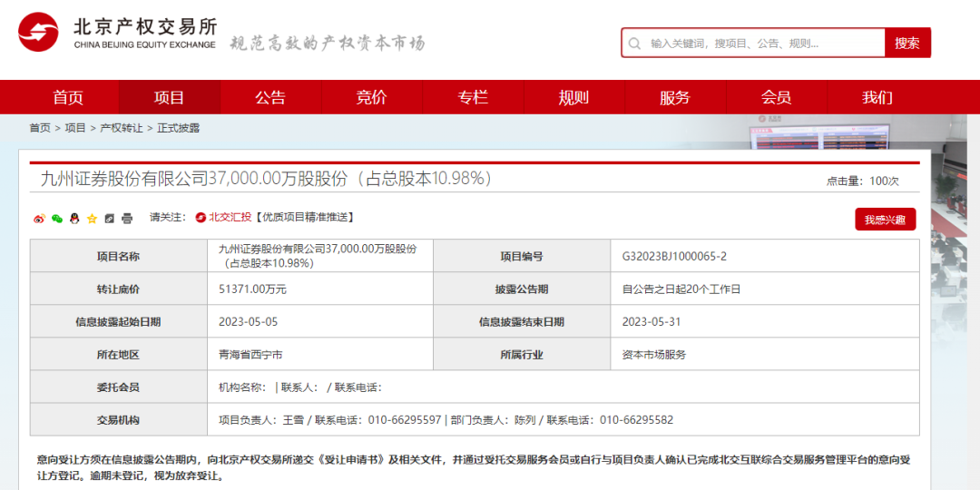Share via the QQ penguin icon

click(74, 218)
